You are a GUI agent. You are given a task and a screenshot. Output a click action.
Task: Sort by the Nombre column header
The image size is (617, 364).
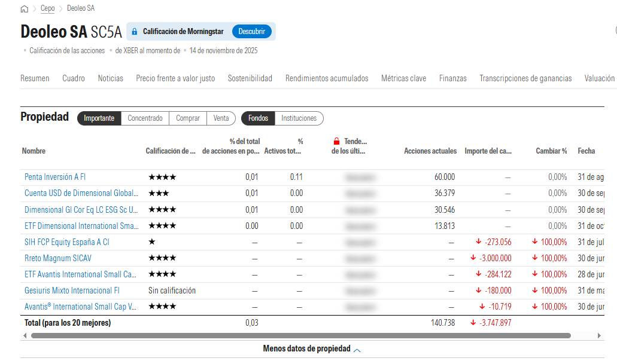tap(34, 151)
